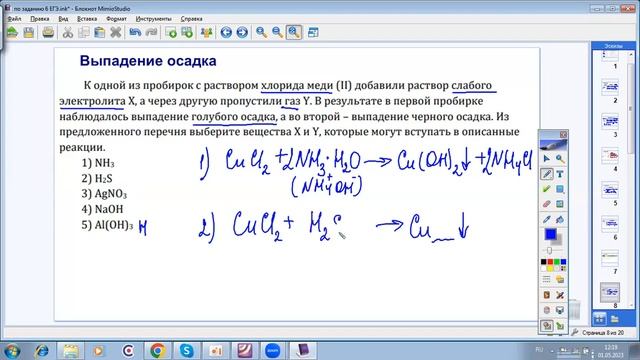The image size is (640, 360).
Task: Select the paint bucket fill tool
Action: (560, 220)
